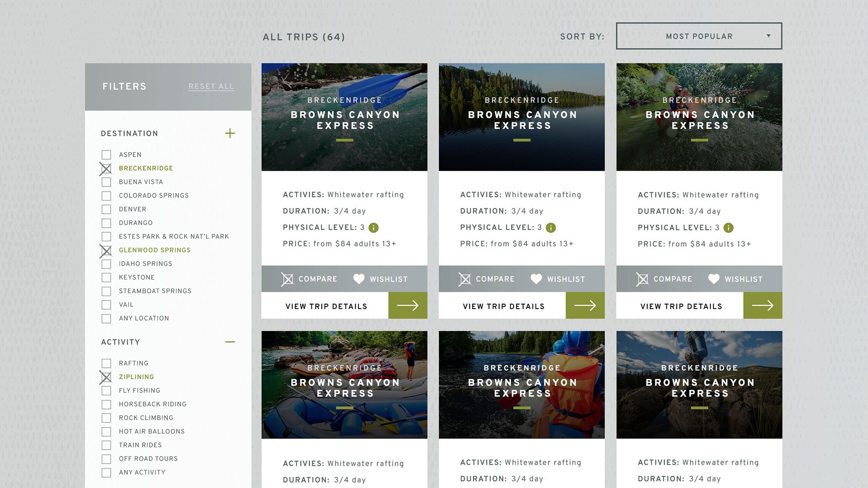
Task: Open physical level info on splashing kayaker card
Action: click(728, 228)
